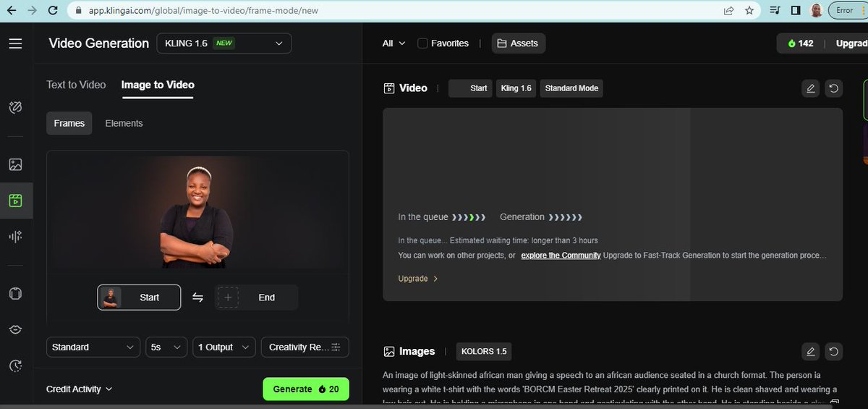Click the Video Generation heading

(98, 43)
